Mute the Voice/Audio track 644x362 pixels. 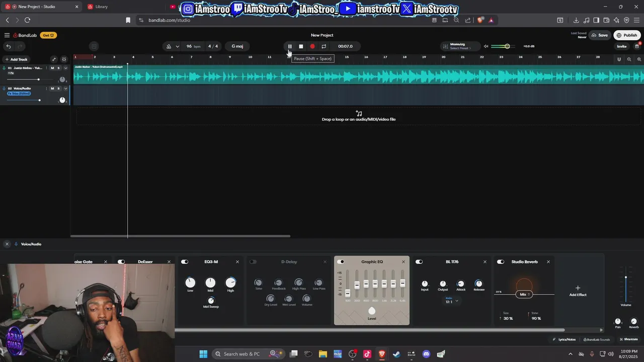[52, 88]
